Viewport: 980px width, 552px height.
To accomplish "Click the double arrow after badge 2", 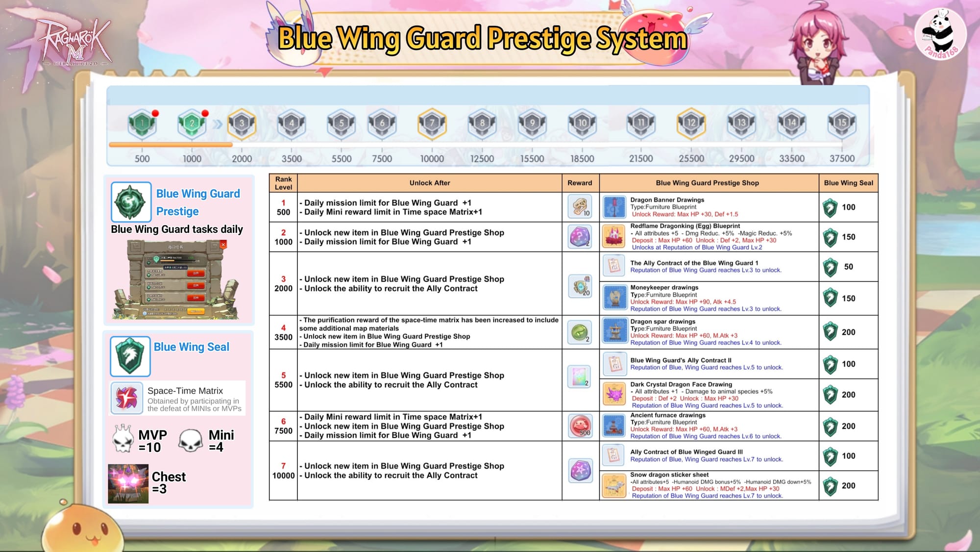I will pos(218,124).
